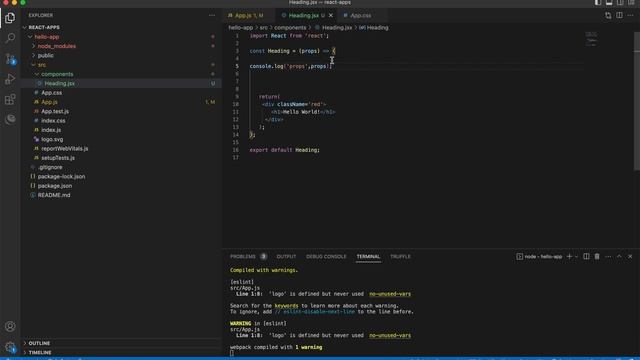640x360 pixels.
Task: Click the hello-app breadcrumb segment
Action: click(x=240, y=28)
